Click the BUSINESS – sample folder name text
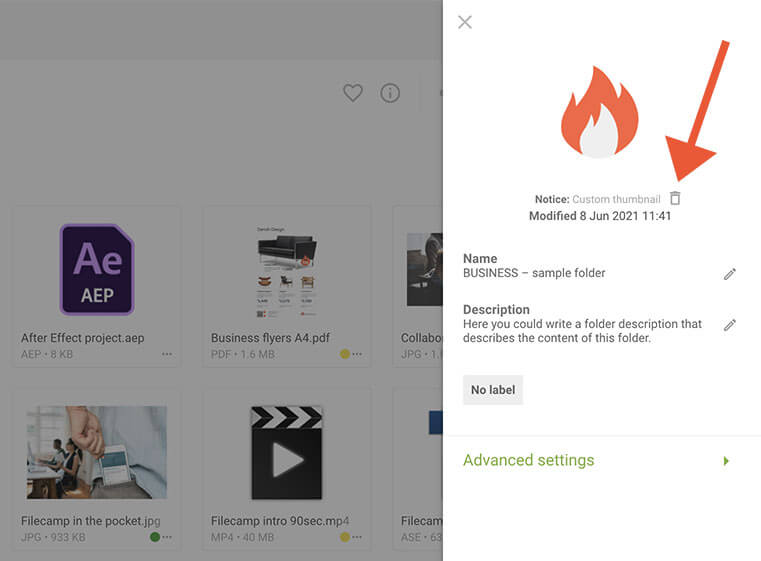The width and height of the screenshot is (761, 561). [x=534, y=273]
